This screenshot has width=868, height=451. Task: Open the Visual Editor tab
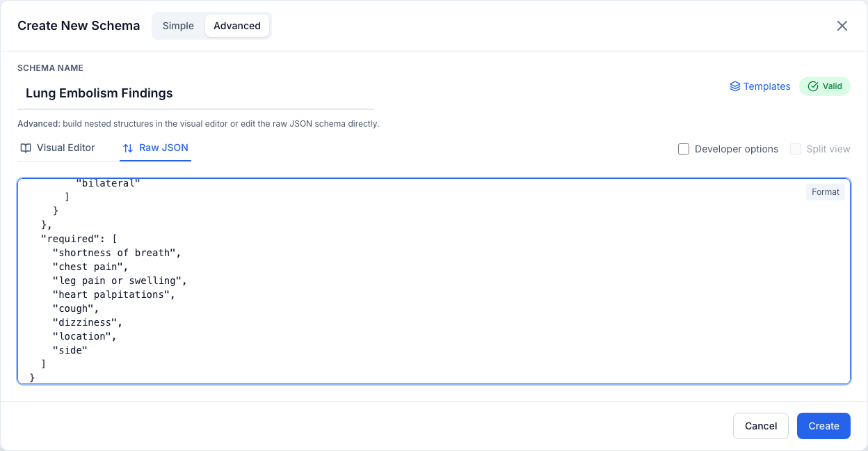tap(58, 148)
